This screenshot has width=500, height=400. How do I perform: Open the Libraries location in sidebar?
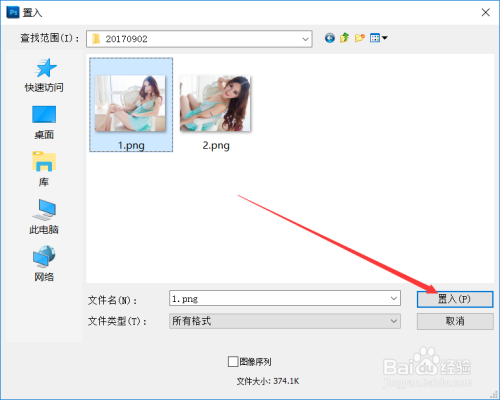click(x=44, y=169)
